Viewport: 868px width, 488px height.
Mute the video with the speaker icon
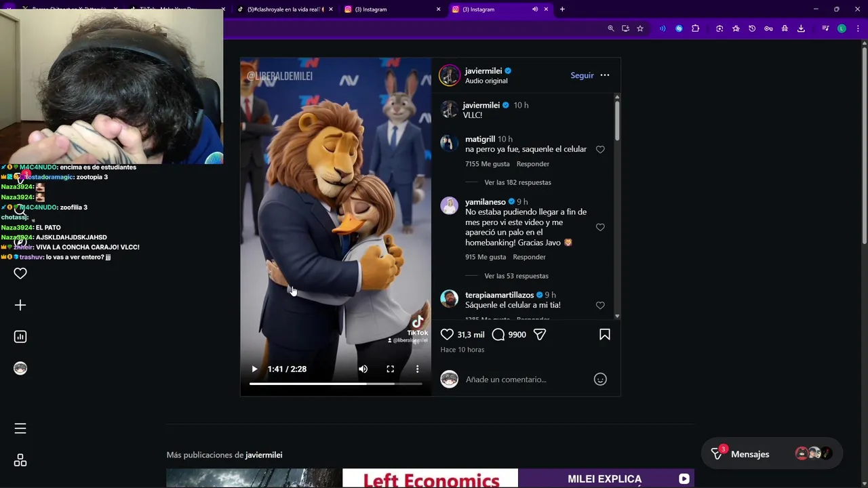(x=363, y=369)
